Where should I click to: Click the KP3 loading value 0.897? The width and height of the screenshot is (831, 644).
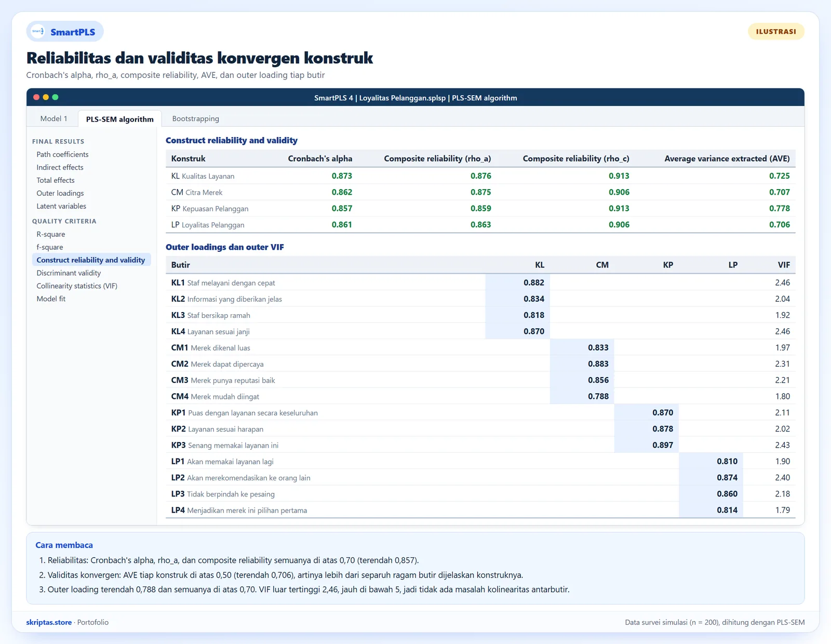click(663, 445)
